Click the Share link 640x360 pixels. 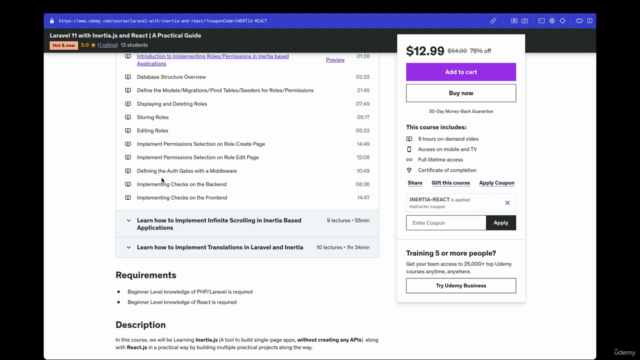pyautogui.click(x=415, y=183)
